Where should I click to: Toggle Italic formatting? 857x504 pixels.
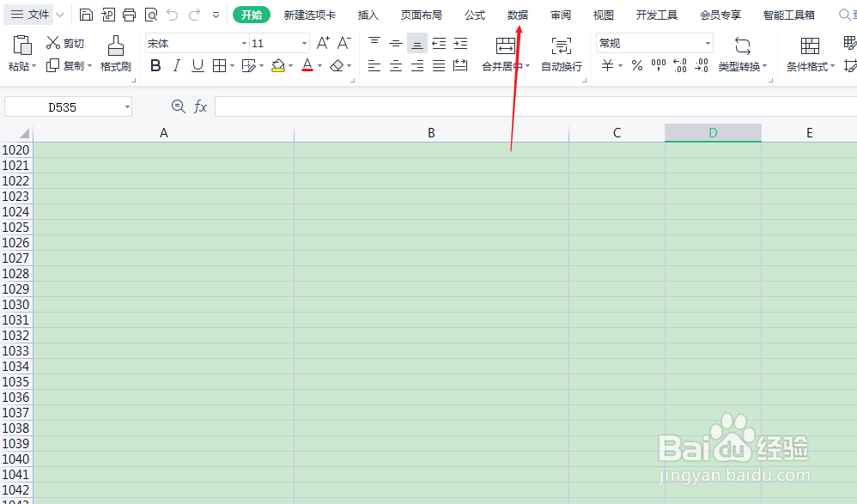tap(177, 66)
